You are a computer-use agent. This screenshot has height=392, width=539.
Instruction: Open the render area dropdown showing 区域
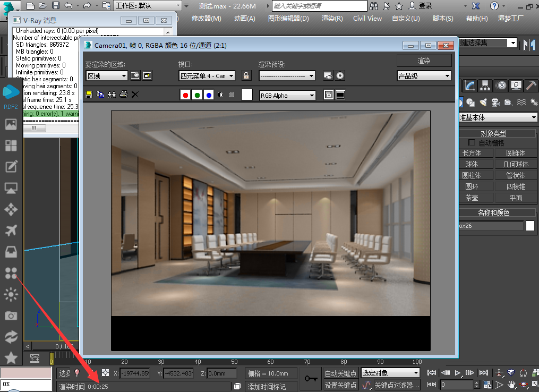pyautogui.click(x=107, y=75)
